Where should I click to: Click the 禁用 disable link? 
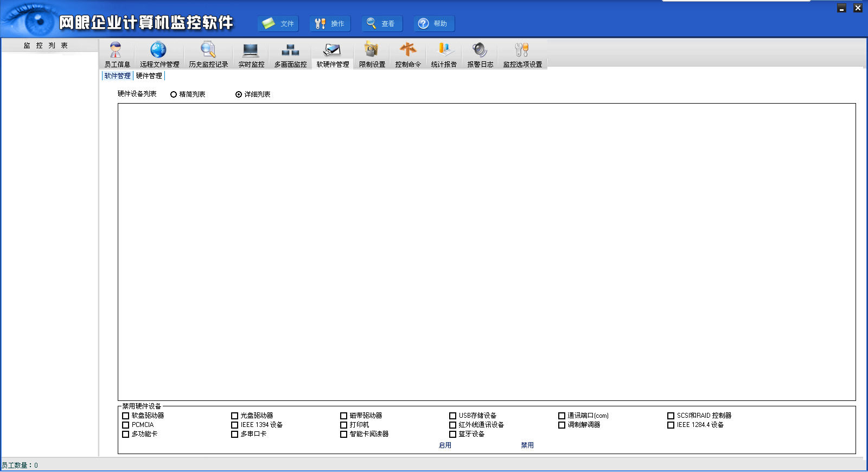coord(527,445)
